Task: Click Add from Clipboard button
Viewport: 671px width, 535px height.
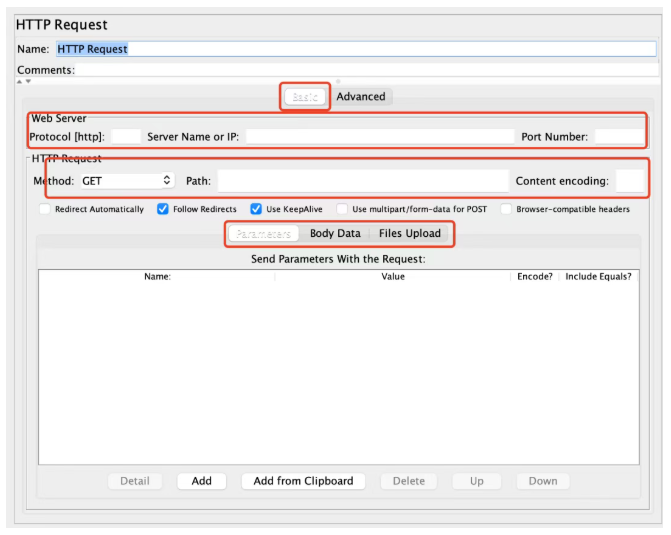Action: click(303, 481)
